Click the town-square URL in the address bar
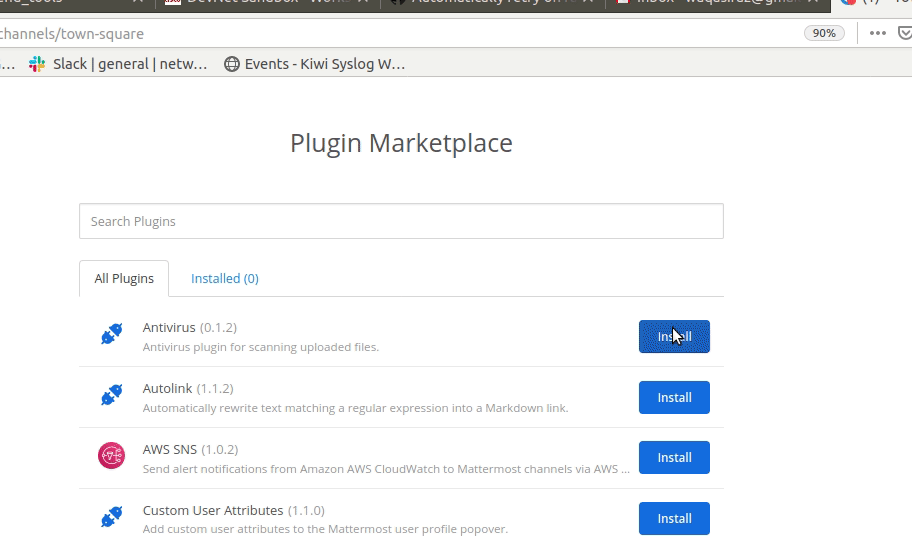Viewport: 912px width, 548px height. (x=72, y=34)
